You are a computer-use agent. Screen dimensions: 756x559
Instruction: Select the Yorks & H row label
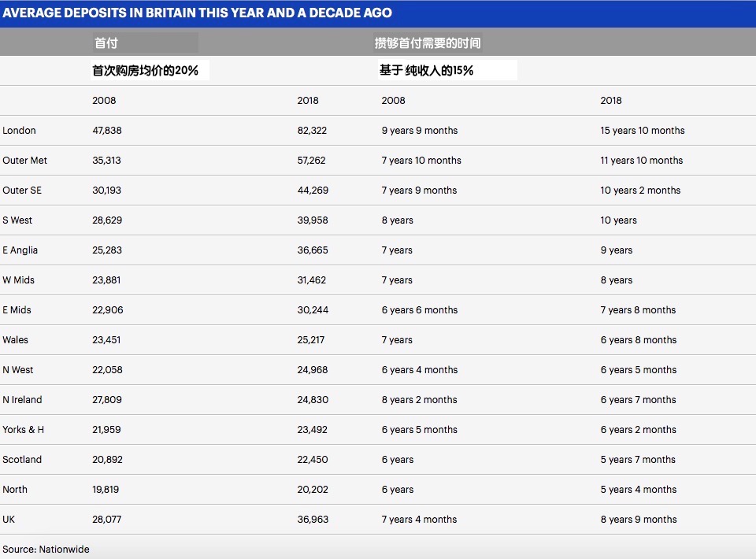tap(23, 430)
